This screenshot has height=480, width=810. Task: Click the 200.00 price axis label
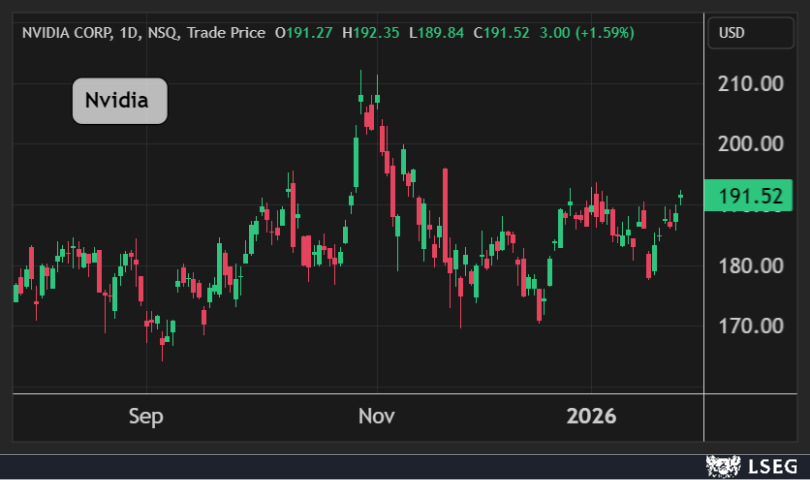tap(750, 144)
